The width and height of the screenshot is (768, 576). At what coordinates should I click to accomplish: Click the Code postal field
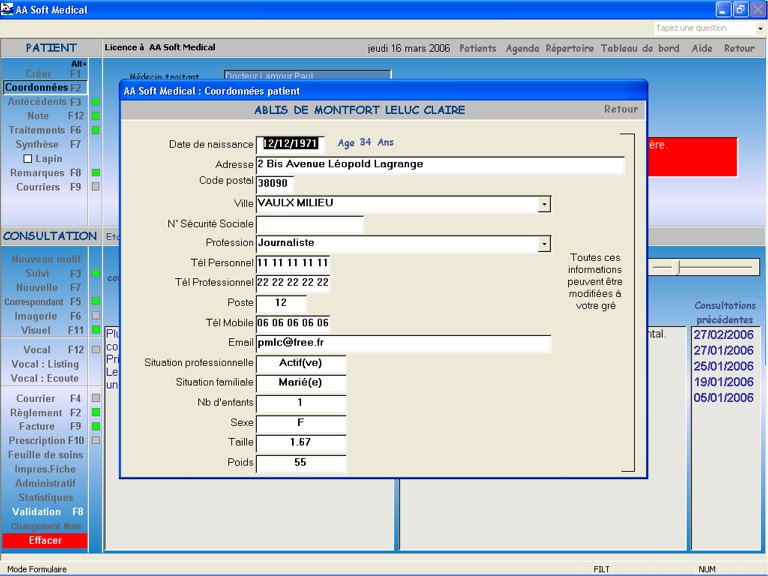[274, 184]
